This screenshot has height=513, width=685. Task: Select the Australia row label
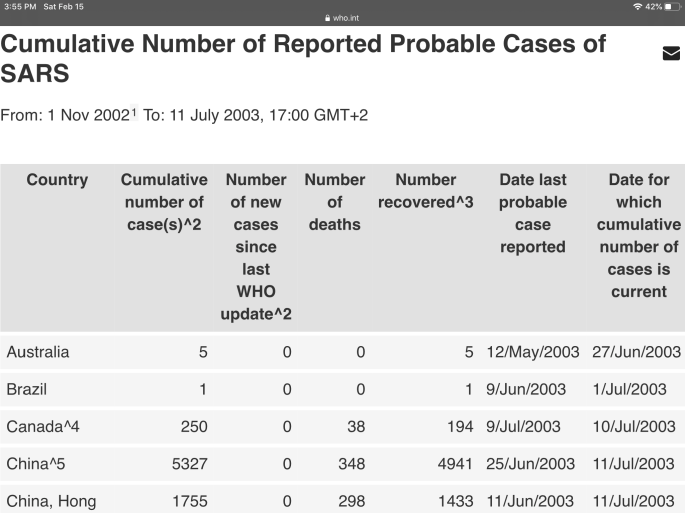pos(38,352)
